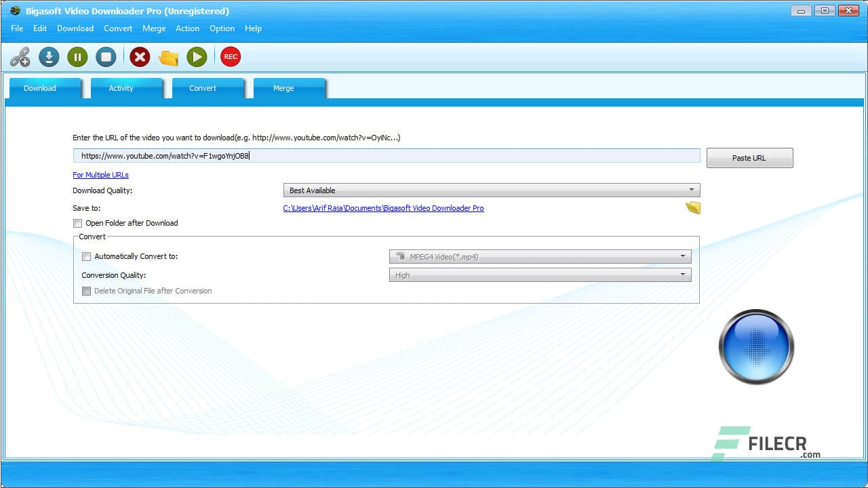
Task: Click the Add URL link icon
Action: tap(20, 57)
